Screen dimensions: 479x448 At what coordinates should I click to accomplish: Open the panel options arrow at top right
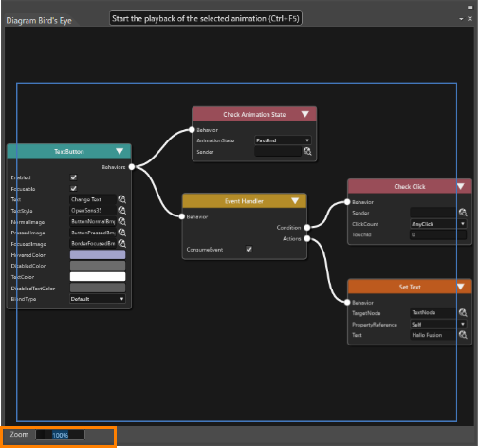point(461,19)
